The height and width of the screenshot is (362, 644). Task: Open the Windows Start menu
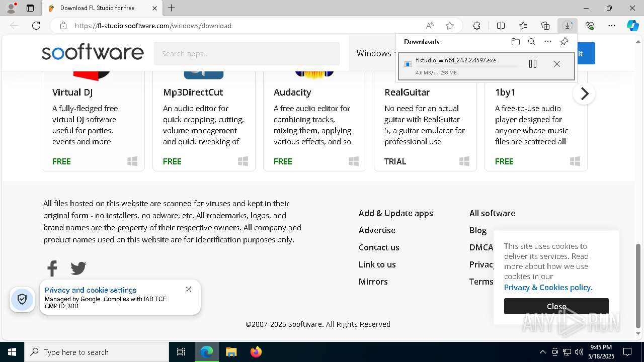click(12, 352)
